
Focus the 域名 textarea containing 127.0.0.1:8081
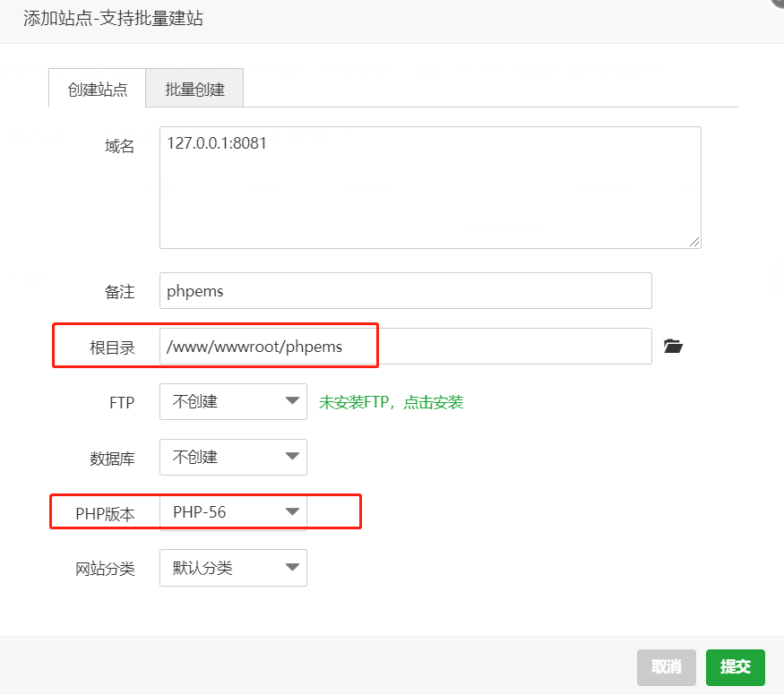(430, 187)
